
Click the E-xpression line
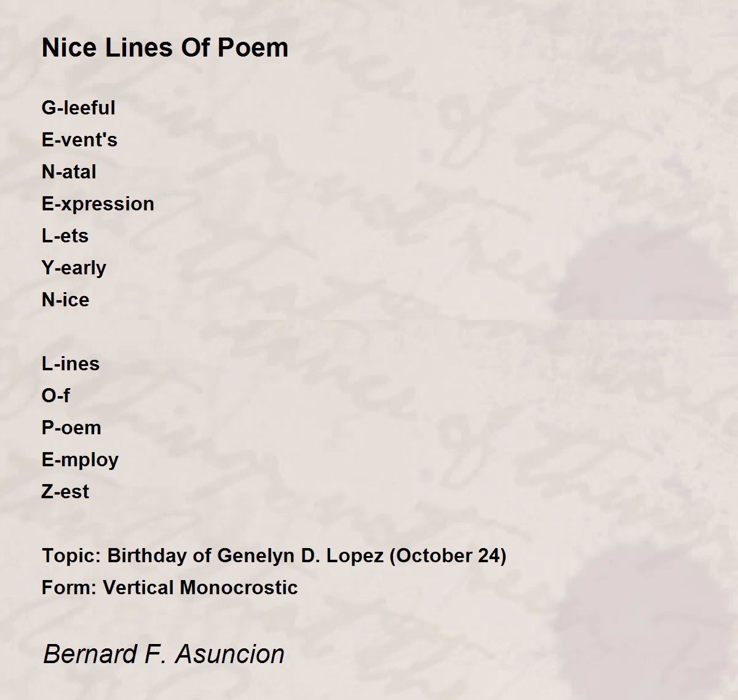coord(98,204)
